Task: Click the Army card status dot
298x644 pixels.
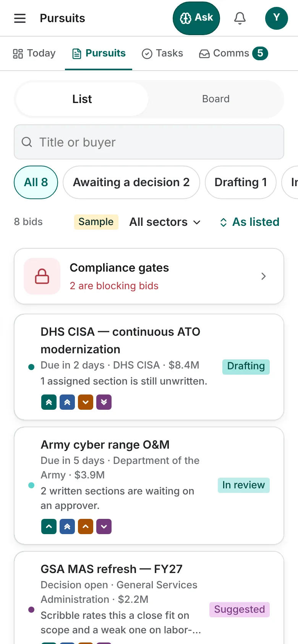Action: tap(31, 485)
